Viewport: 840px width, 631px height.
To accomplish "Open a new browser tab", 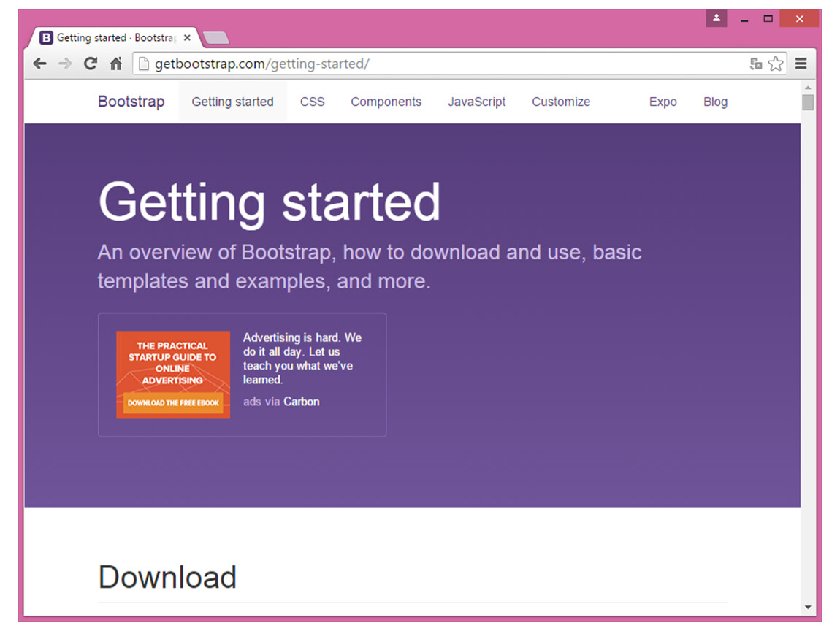I will [216, 38].
